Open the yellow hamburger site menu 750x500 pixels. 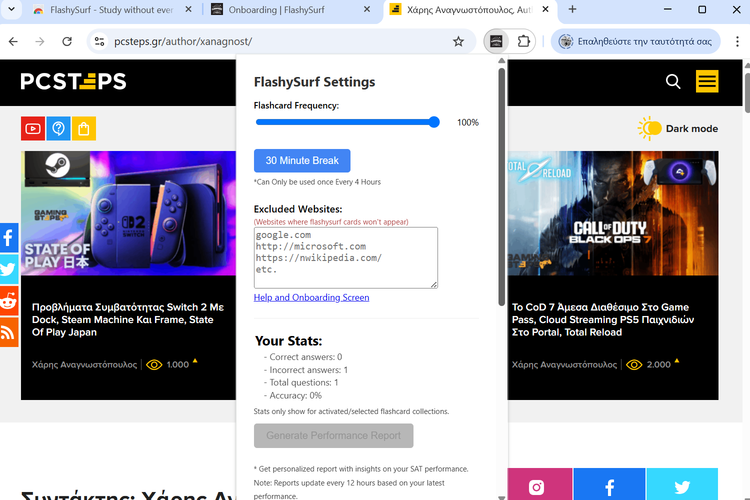[x=707, y=81]
